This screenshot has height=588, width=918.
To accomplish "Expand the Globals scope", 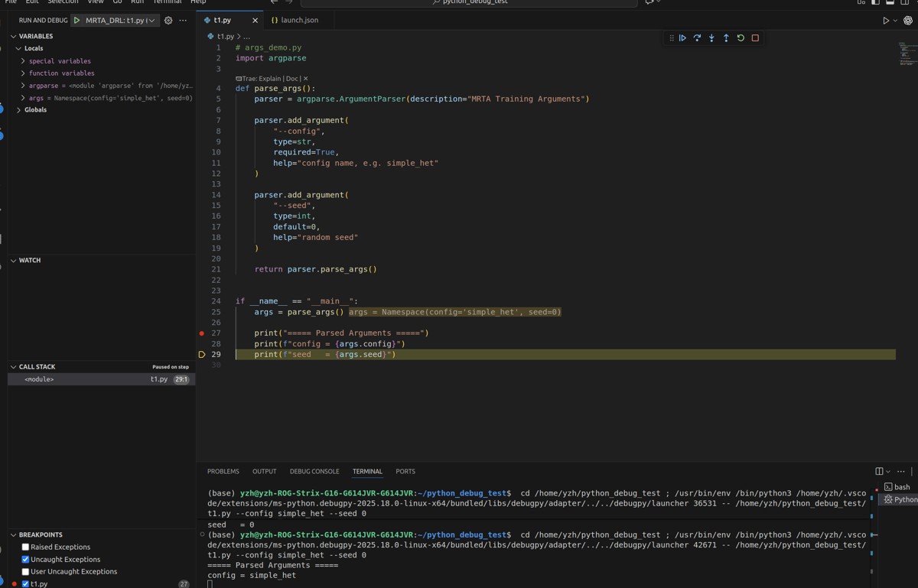I will pyautogui.click(x=18, y=110).
